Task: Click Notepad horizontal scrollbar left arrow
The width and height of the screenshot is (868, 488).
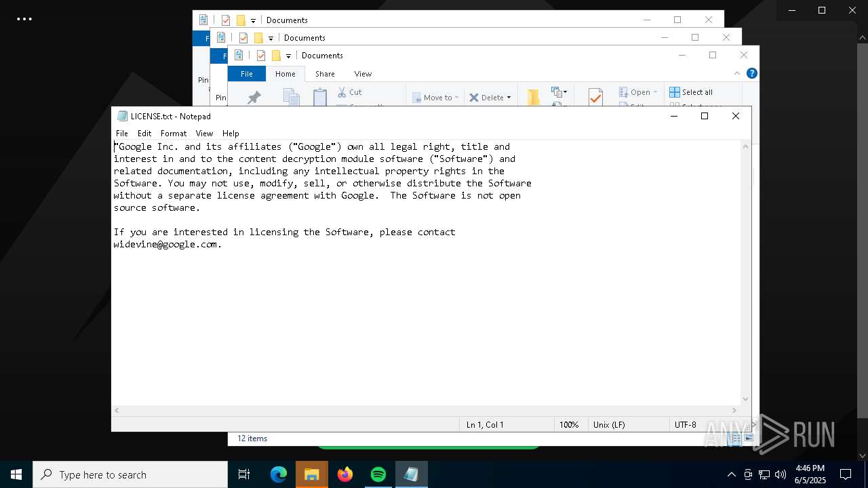Action: pos(117,410)
